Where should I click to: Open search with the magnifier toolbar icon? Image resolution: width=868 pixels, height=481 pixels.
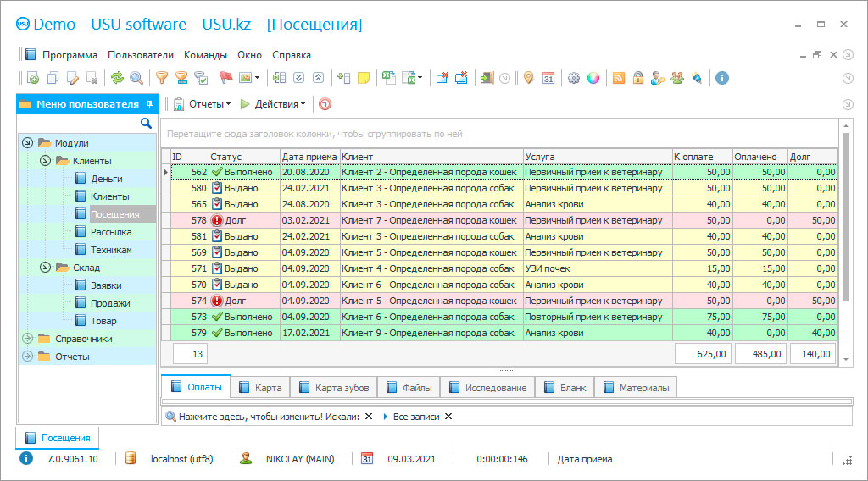pyautogui.click(x=136, y=78)
